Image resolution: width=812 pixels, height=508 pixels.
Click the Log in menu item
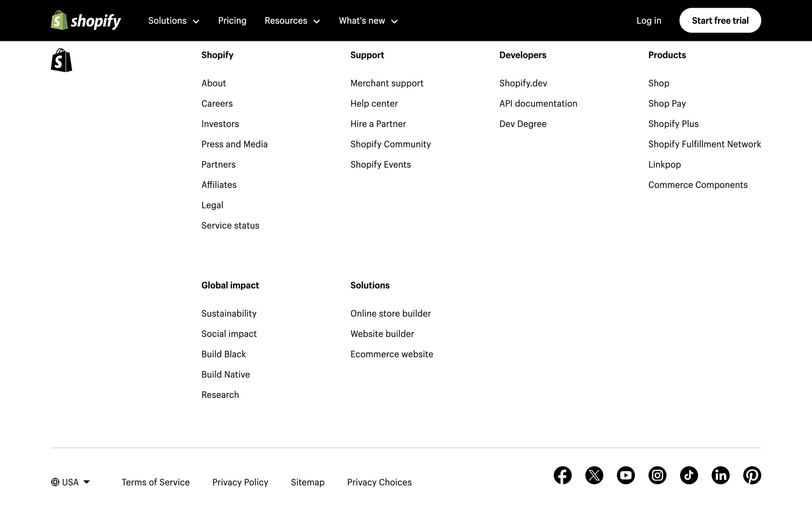tap(649, 21)
